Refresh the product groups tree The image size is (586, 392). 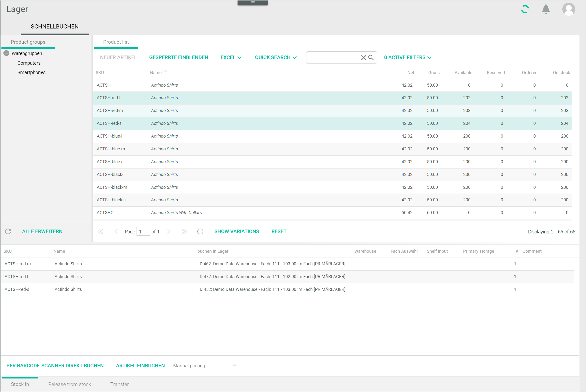tap(8, 231)
